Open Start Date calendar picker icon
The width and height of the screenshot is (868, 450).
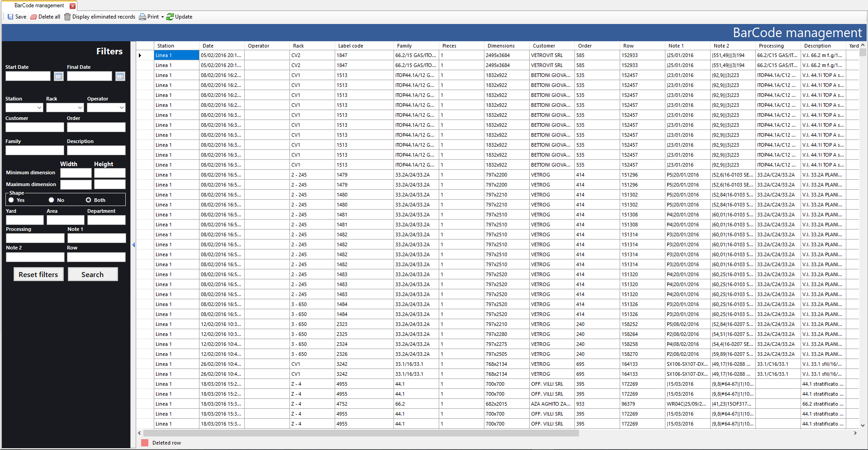click(x=59, y=76)
